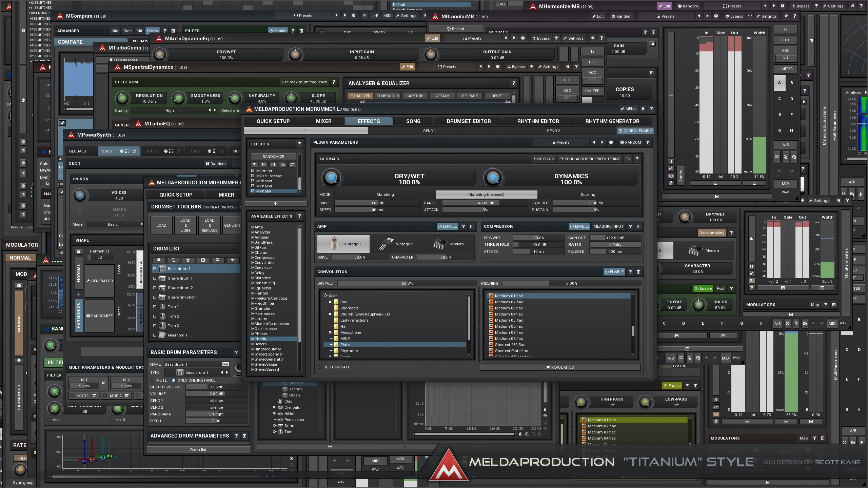
Task: Uncheck MPhaser in the effects chain list
Action: coord(253,181)
